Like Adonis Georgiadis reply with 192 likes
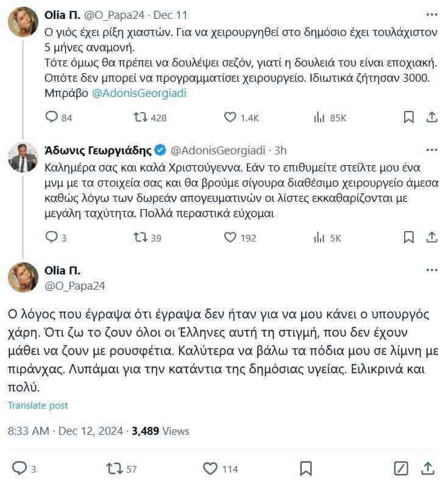This screenshot has width=448, height=483. coord(230,237)
